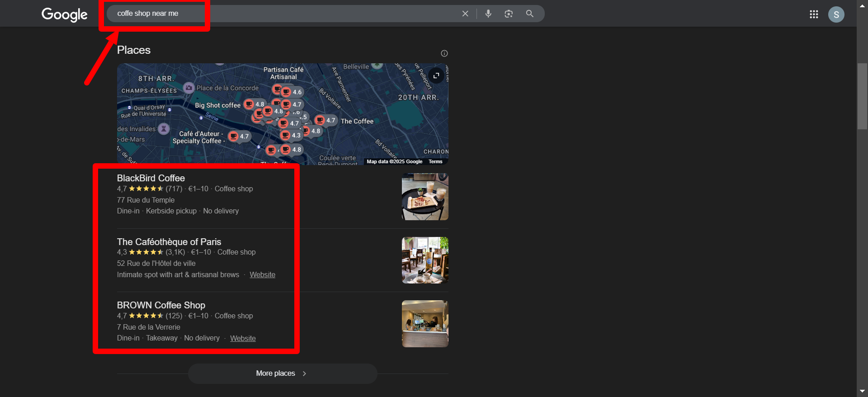
Task: Start voice search with the microphone icon
Action: point(488,14)
